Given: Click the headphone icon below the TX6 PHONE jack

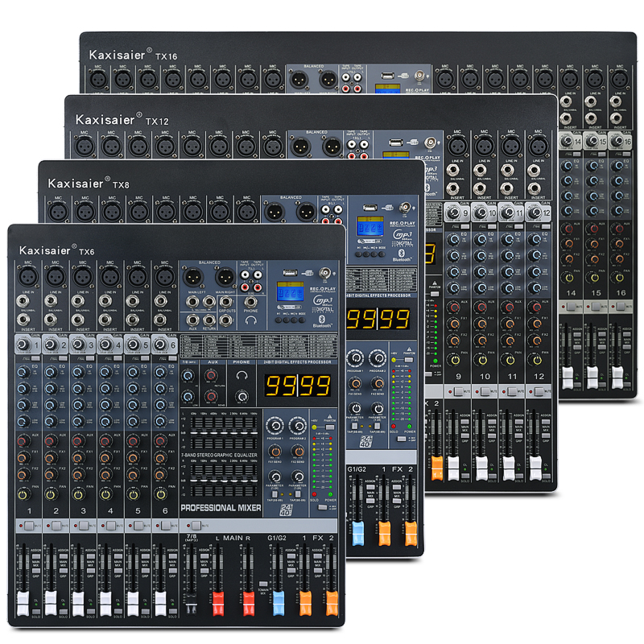Looking at the screenshot, I should pyautogui.click(x=250, y=320).
